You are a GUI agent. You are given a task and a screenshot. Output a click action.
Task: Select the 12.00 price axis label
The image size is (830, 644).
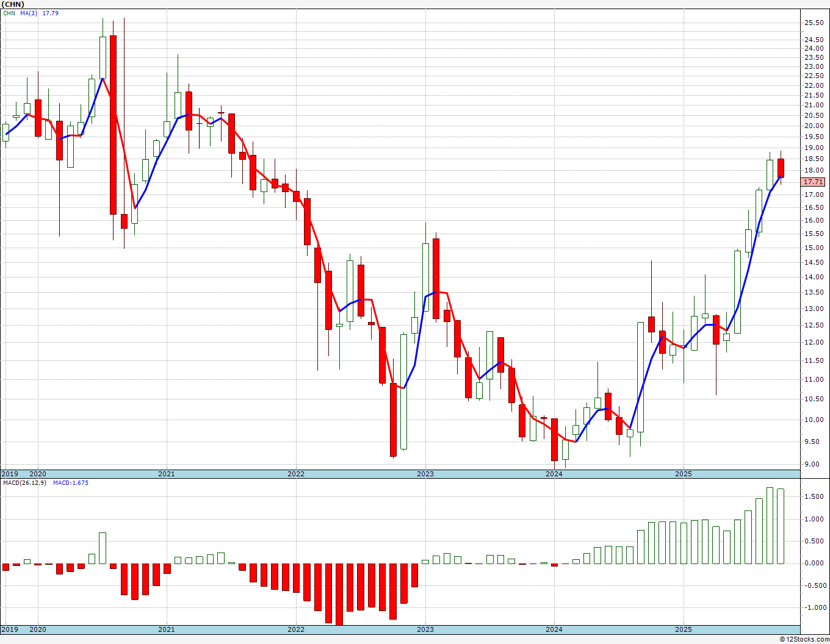[813, 343]
